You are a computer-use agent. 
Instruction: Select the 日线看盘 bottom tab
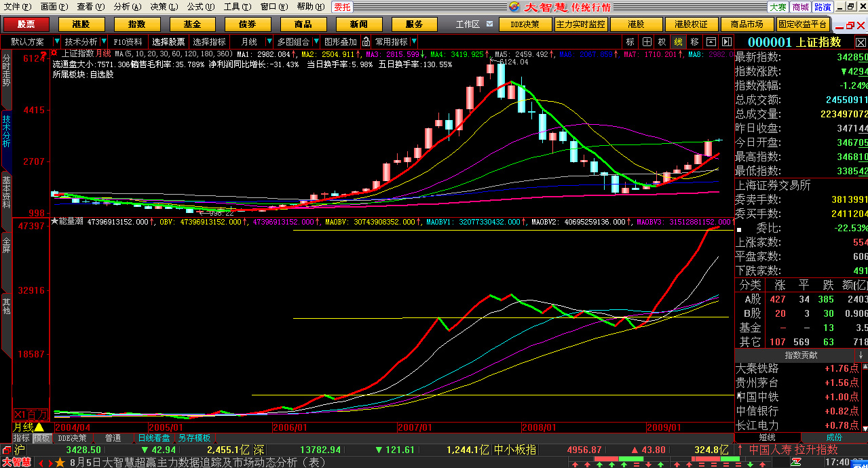(x=154, y=439)
